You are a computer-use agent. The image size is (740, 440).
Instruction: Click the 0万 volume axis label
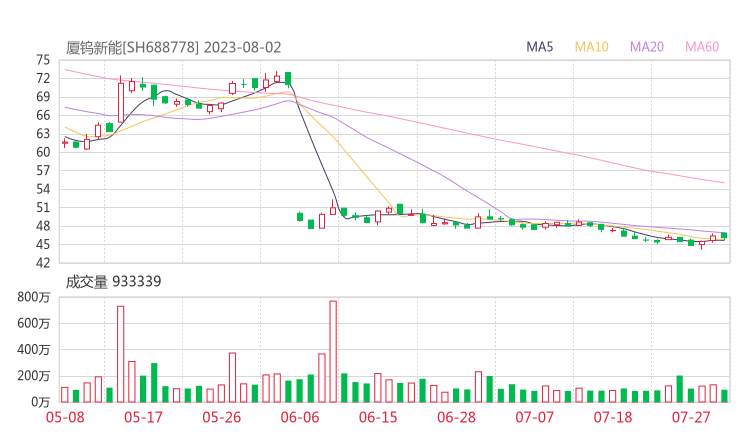pyautogui.click(x=41, y=402)
